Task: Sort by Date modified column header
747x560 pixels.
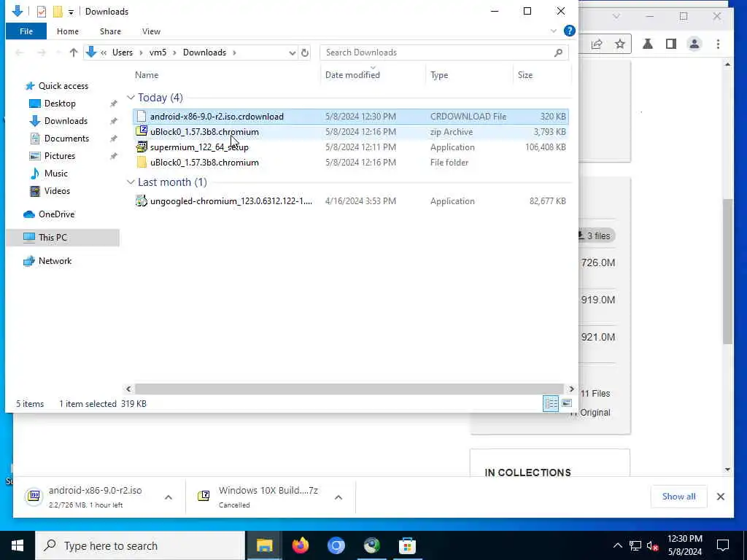Action: click(x=352, y=75)
